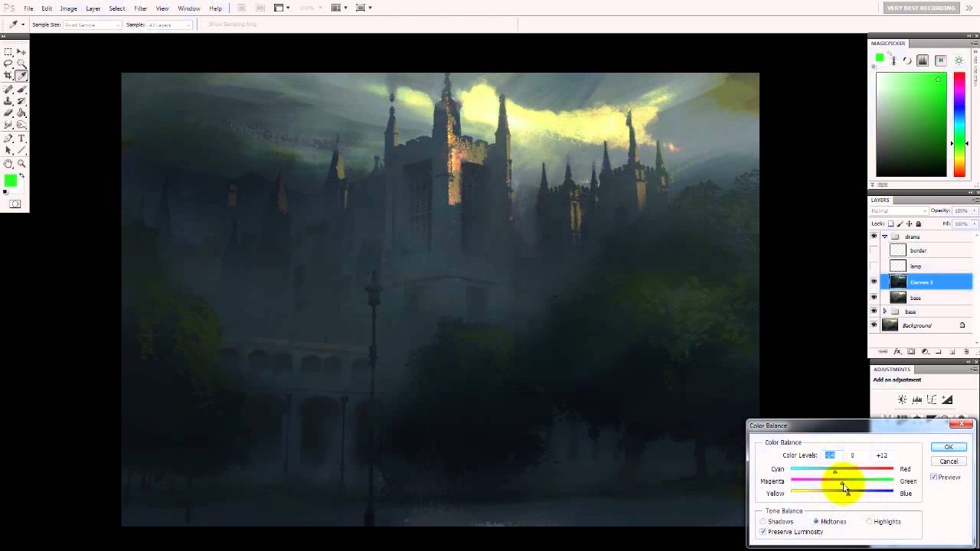980x551 pixels.
Task: Select the Brush tool
Action: tap(21, 89)
